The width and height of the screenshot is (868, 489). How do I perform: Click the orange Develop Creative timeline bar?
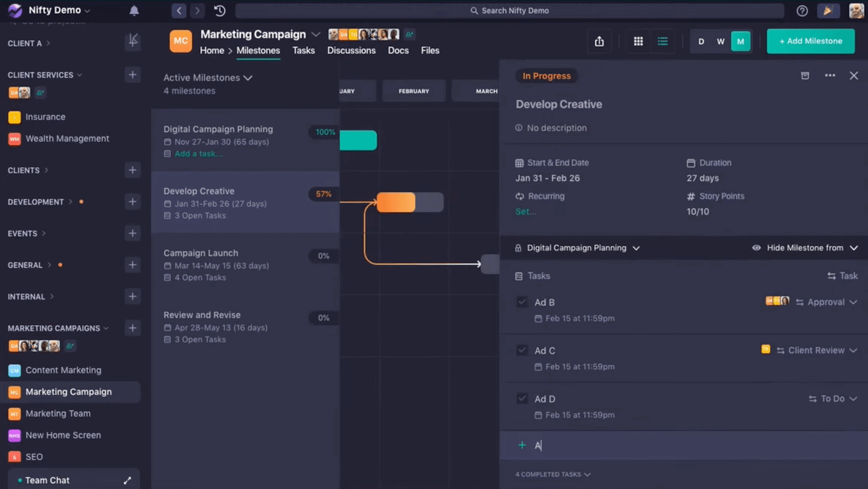point(396,202)
